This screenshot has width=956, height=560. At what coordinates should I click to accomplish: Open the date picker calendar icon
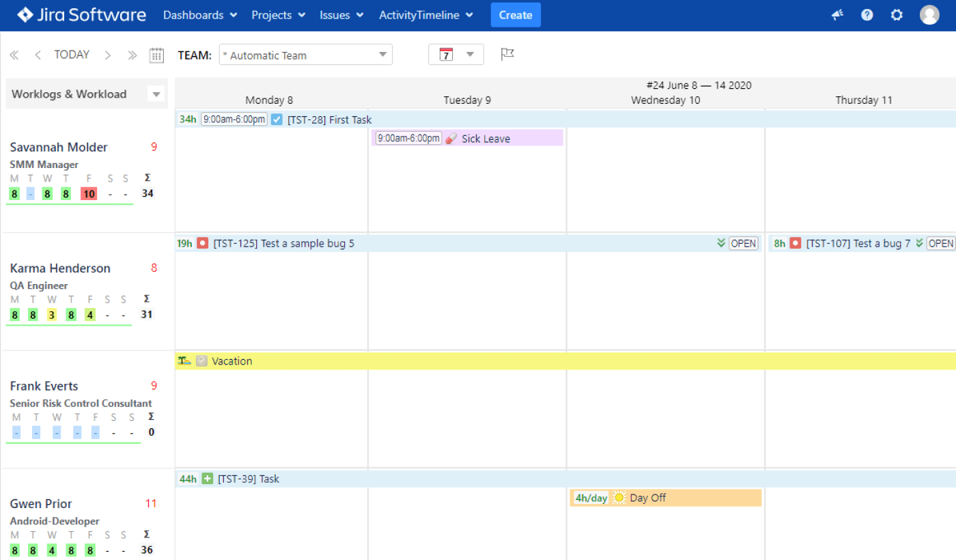tap(156, 55)
